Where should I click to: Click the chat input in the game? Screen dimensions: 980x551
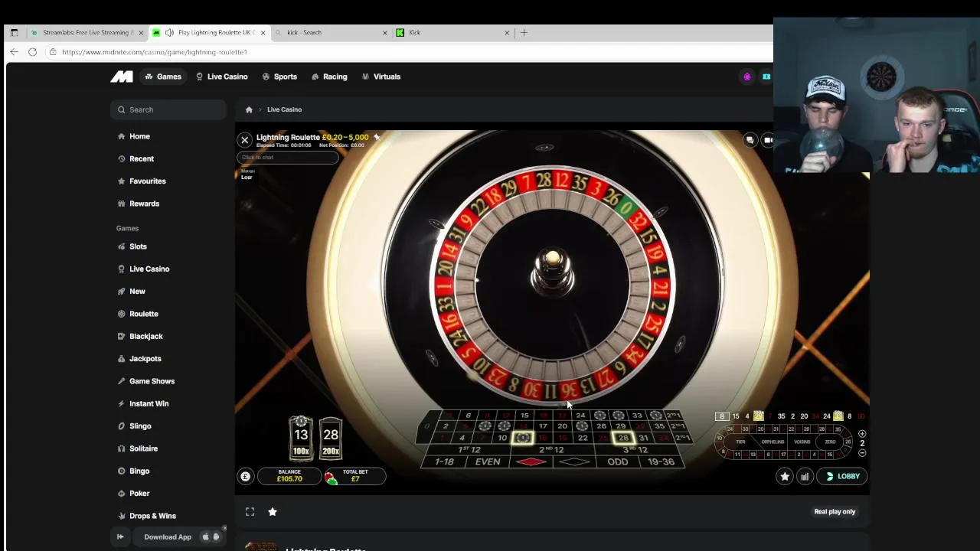(287, 157)
